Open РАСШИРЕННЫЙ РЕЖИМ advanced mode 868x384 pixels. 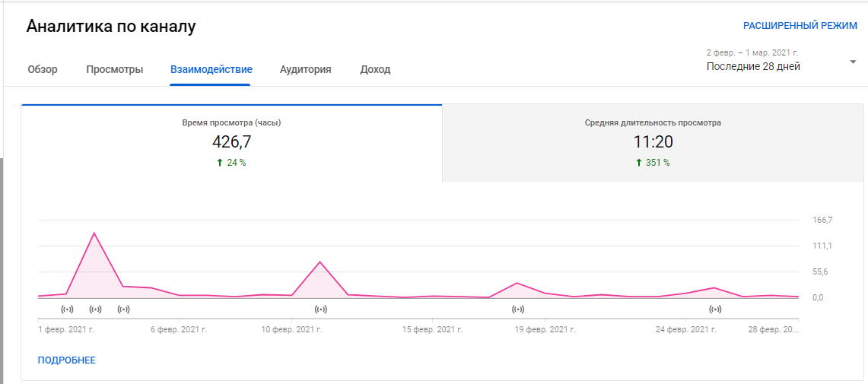tap(800, 26)
